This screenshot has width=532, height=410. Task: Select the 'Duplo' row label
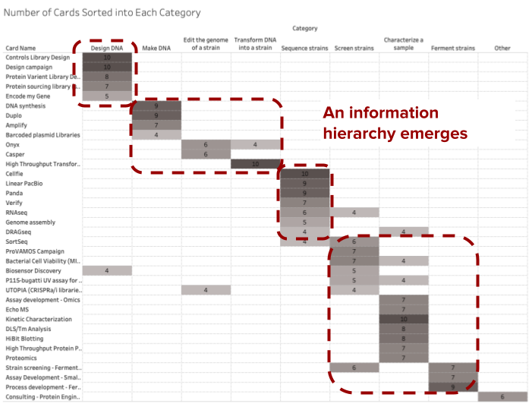(14, 115)
